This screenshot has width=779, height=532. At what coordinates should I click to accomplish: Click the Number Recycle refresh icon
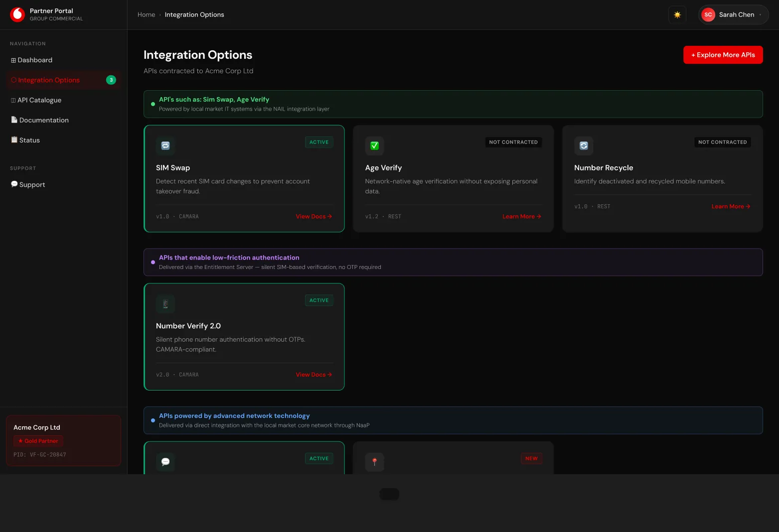coord(584,146)
